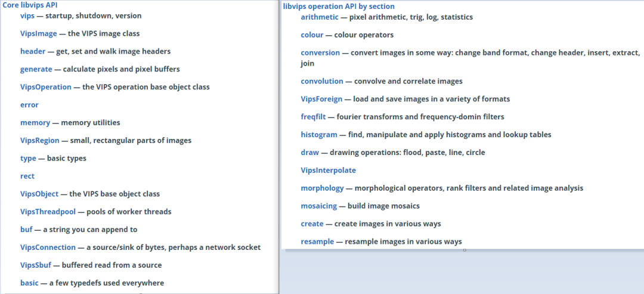Follow the VipsRegion link
Screen dimensions: 644x294
click(40, 140)
